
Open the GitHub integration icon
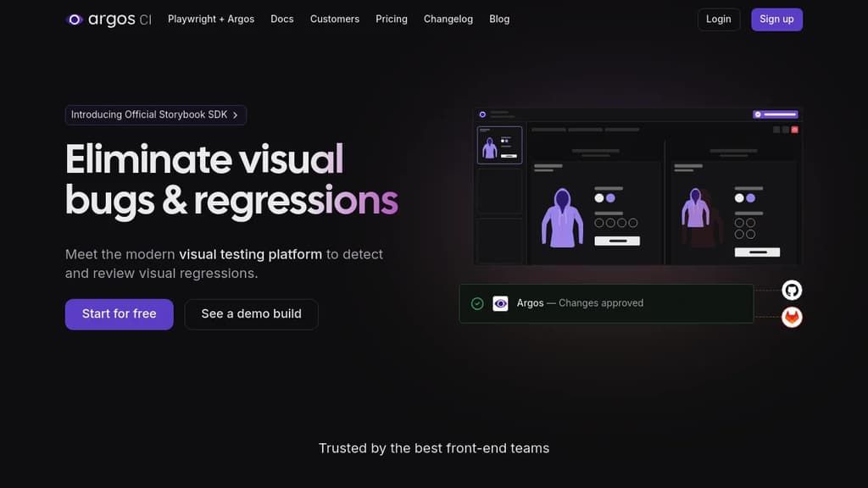(x=791, y=290)
